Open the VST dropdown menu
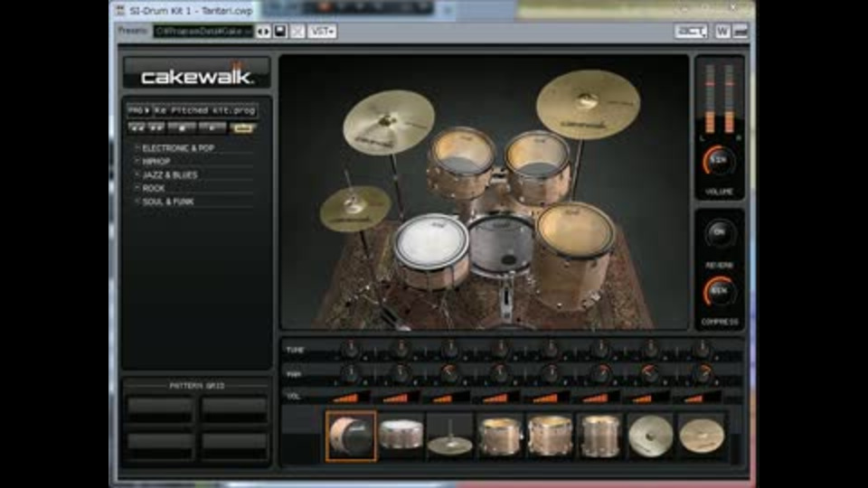 point(322,32)
